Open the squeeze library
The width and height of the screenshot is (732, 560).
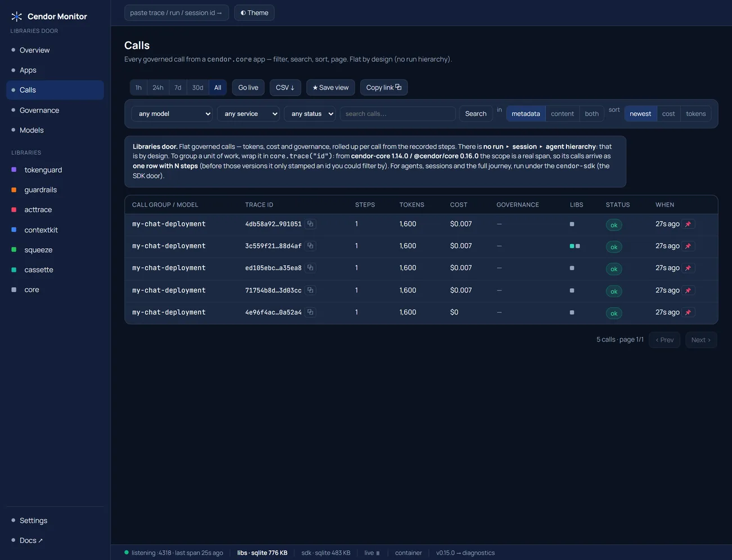(55, 250)
